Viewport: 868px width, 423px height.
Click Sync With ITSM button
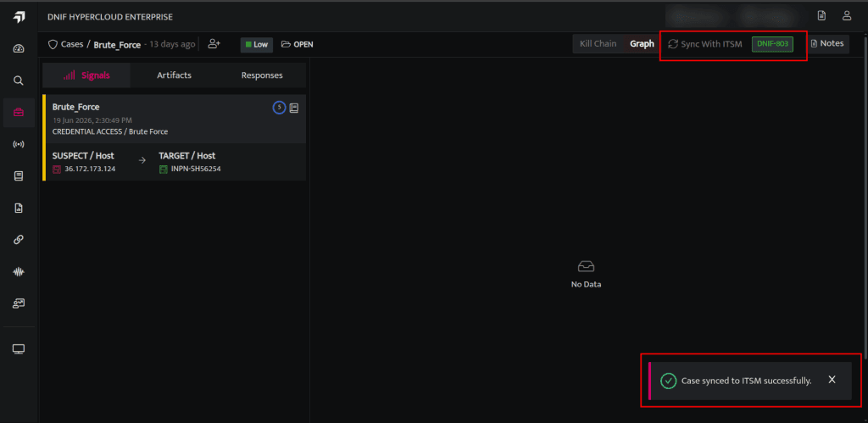pyautogui.click(x=704, y=44)
